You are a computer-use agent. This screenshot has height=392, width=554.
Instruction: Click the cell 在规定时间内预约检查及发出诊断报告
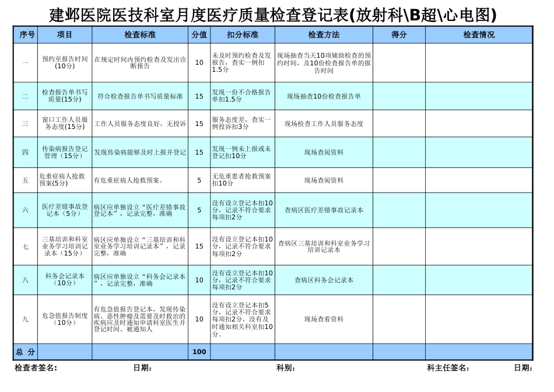[x=140, y=62]
